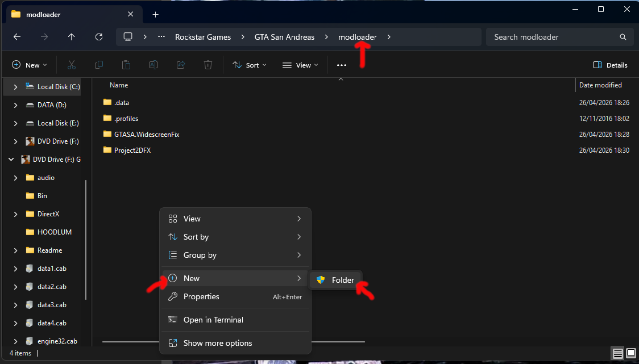This screenshot has width=639, height=364.
Task: Expand the data1.cab node
Action: pos(15,269)
